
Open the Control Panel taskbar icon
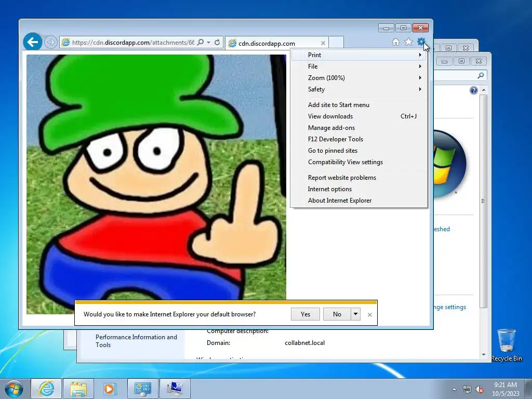click(x=142, y=389)
